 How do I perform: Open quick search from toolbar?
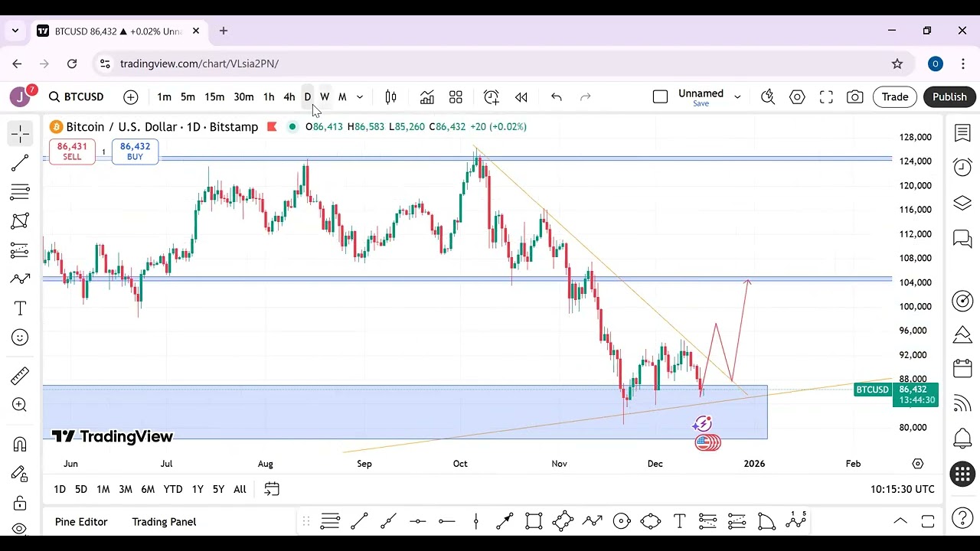pyautogui.click(x=768, y=97)
